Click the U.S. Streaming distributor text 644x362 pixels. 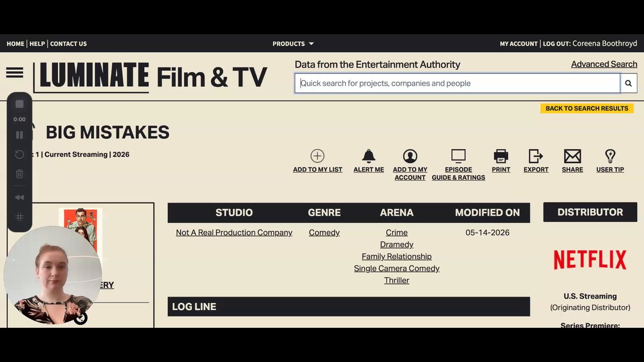click(x=590, y=296)
